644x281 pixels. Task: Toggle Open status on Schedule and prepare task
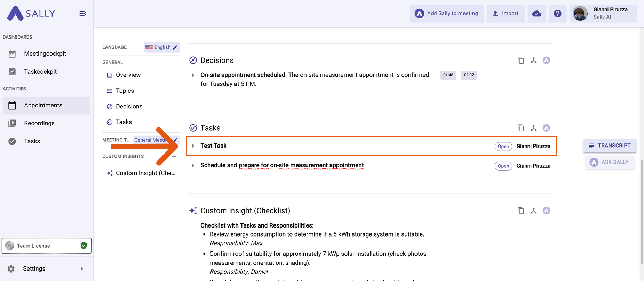tap(503, 166)
